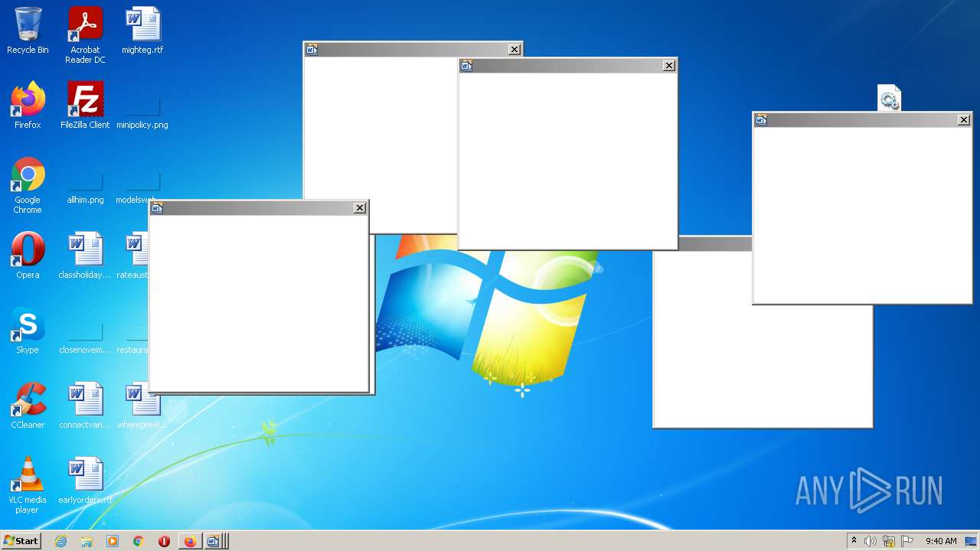Image resolution: width=980 pixels, height=551 pixels.
Task: Select the earlyorder.rtf document icon
Action: pos(85,481)
